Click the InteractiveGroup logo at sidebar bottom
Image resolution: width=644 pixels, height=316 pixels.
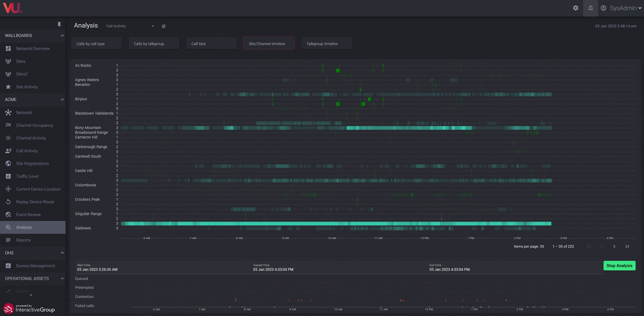coord(29,308)
